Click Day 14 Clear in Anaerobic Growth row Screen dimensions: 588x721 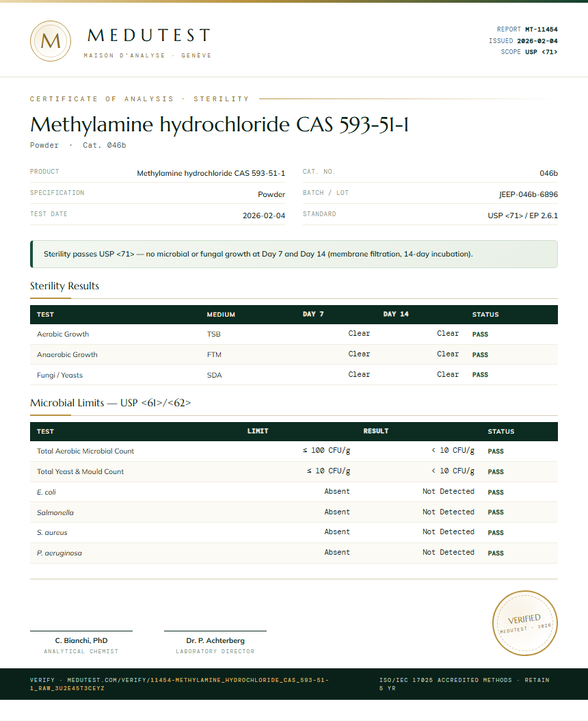coord(448,354)
